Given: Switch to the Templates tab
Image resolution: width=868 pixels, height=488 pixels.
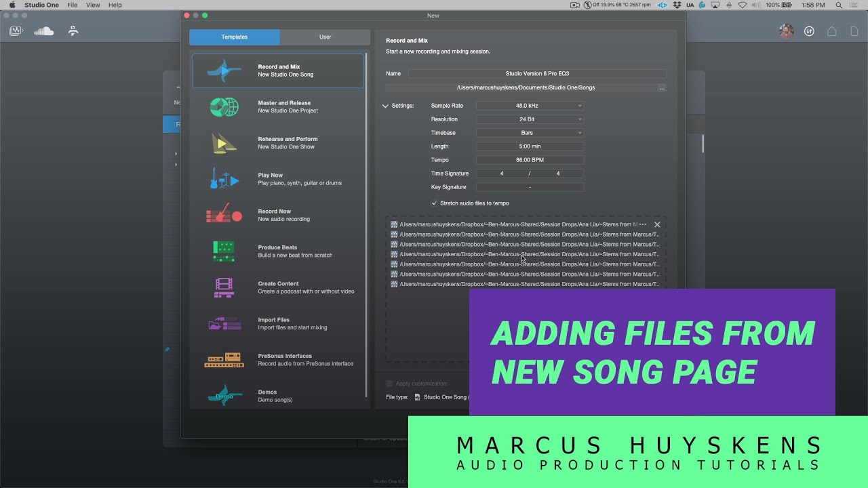Looking at the screenshot, I should (x=235, y=37).
